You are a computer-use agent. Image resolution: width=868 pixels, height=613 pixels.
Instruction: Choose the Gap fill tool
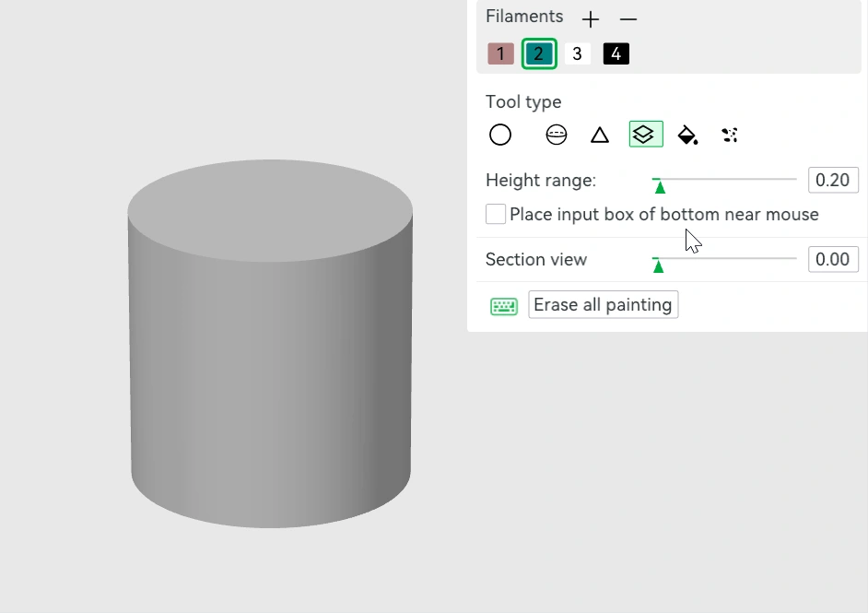(x=730, y=135)
